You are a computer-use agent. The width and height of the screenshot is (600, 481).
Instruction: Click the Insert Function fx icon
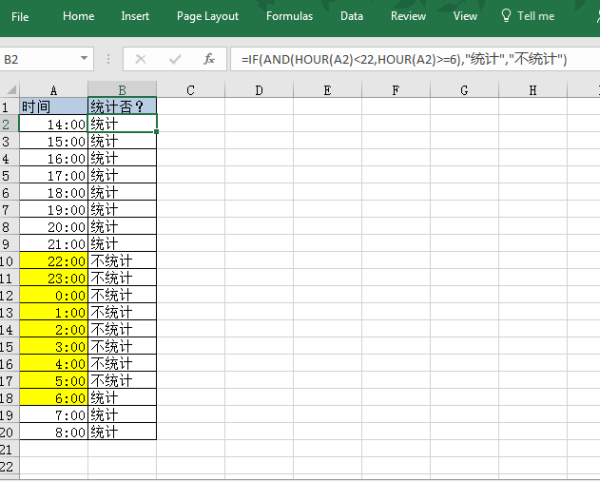click(x=209, y=59)
